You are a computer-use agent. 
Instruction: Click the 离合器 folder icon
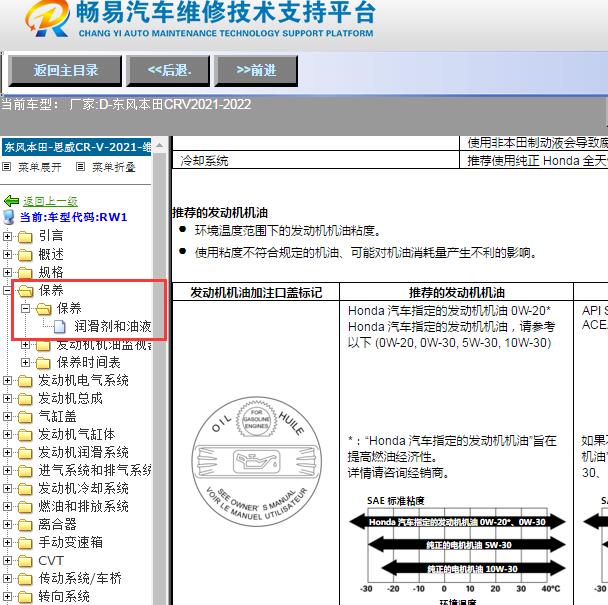click(25, 525)
